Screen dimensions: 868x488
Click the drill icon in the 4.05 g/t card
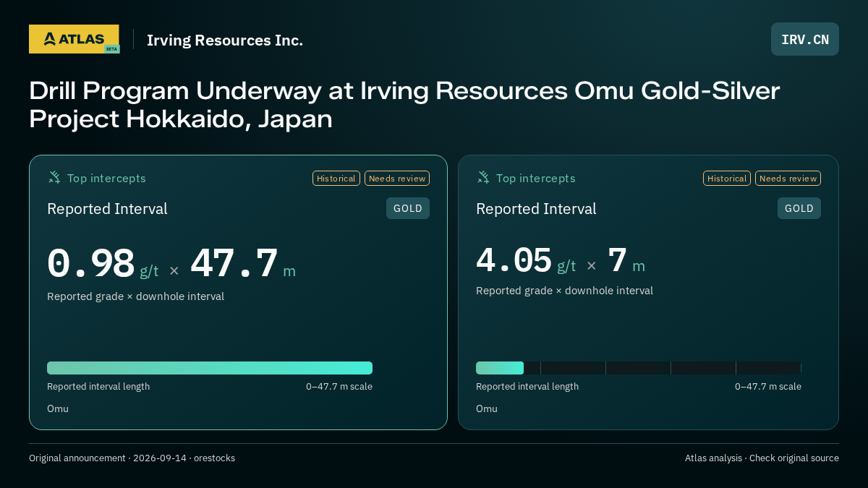coord(483,177)
